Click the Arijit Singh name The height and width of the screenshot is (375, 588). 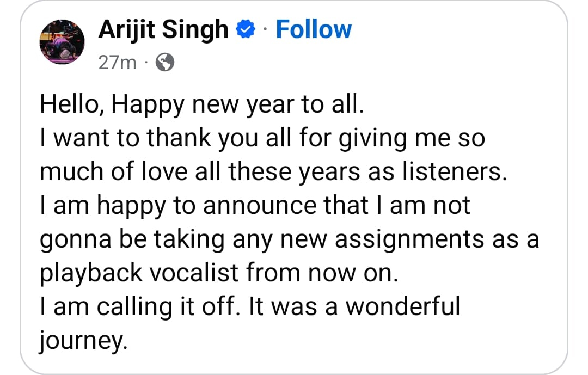[163, 29]
